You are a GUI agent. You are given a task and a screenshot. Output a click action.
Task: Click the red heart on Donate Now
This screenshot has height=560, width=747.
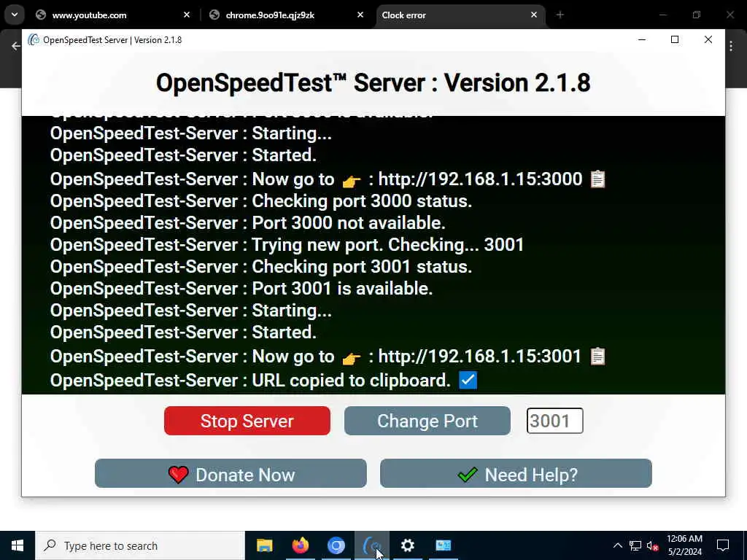tap(179, 475)
